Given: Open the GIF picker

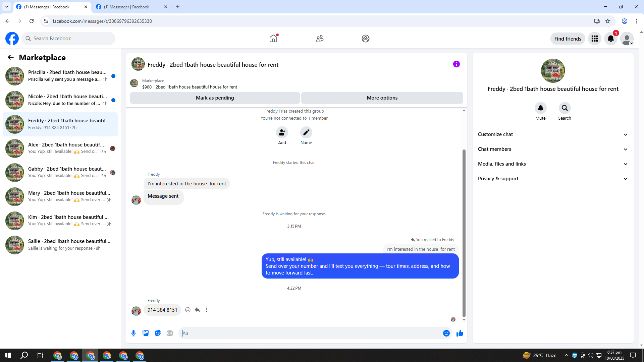Looking at the screenshot, I should tap(170, 333).
